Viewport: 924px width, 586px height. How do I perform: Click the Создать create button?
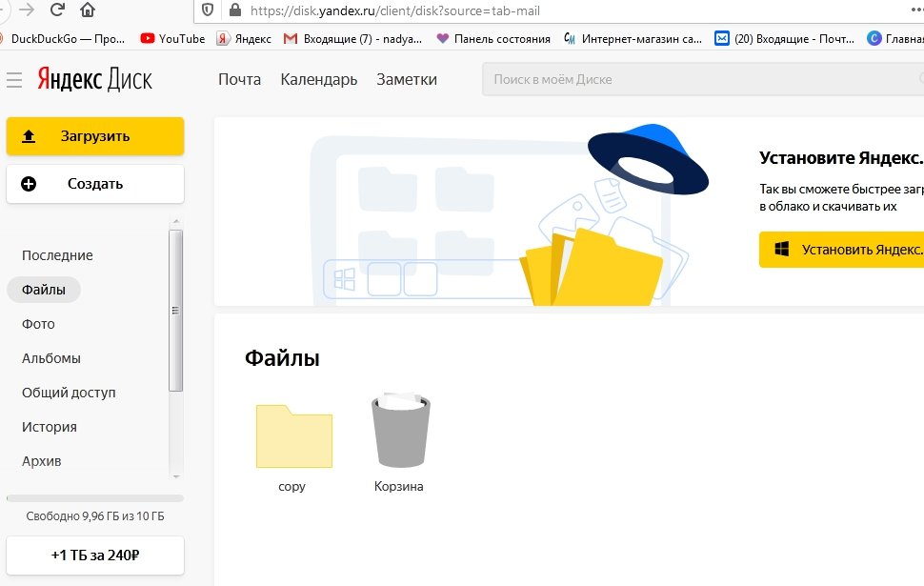click(95, 184)
